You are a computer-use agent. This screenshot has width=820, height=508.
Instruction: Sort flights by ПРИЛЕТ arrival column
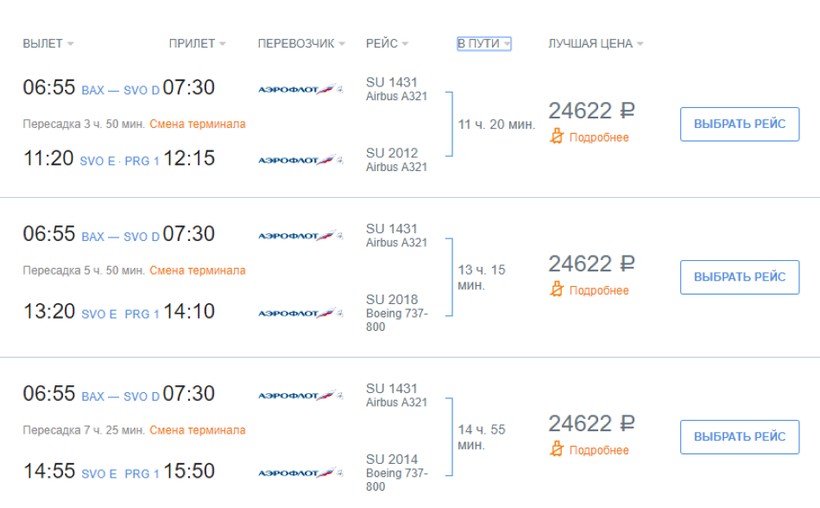[x=197, y=43]
